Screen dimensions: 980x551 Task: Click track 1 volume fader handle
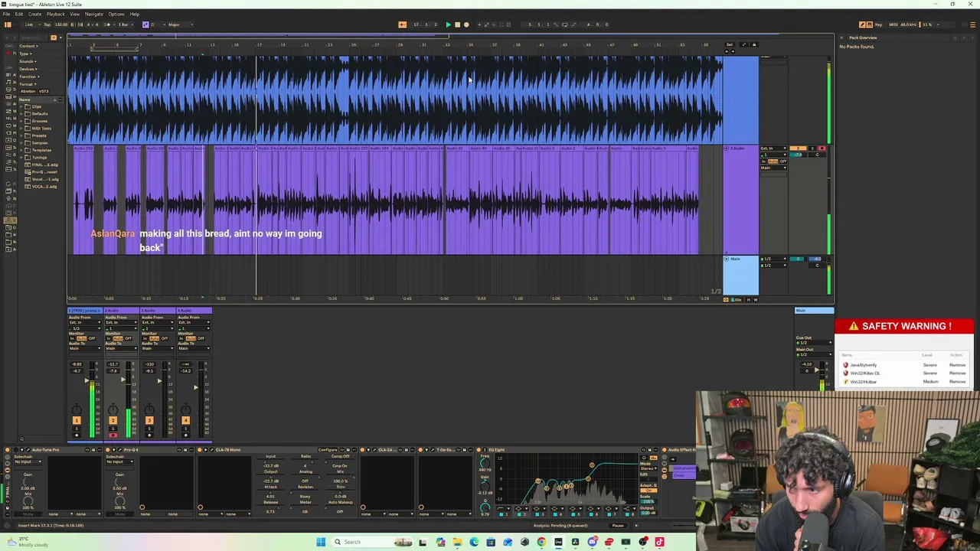[x=87, y=380]
